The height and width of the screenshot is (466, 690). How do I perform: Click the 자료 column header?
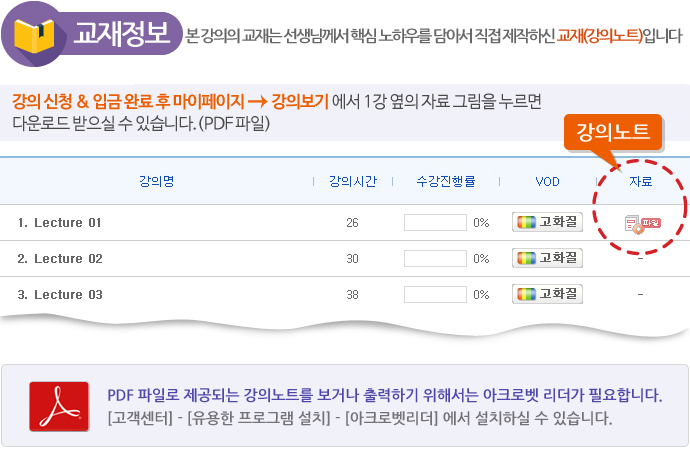640,181
